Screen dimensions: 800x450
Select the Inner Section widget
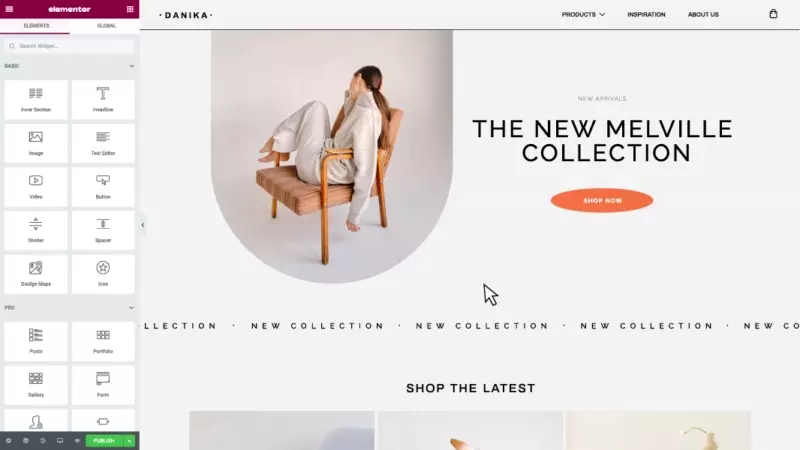click(x=36, y=99)
